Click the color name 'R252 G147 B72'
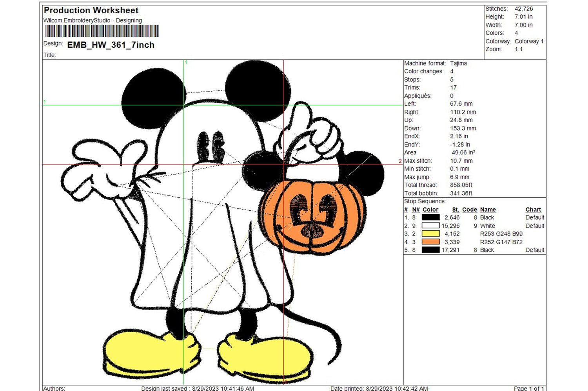 pos(501,242)
